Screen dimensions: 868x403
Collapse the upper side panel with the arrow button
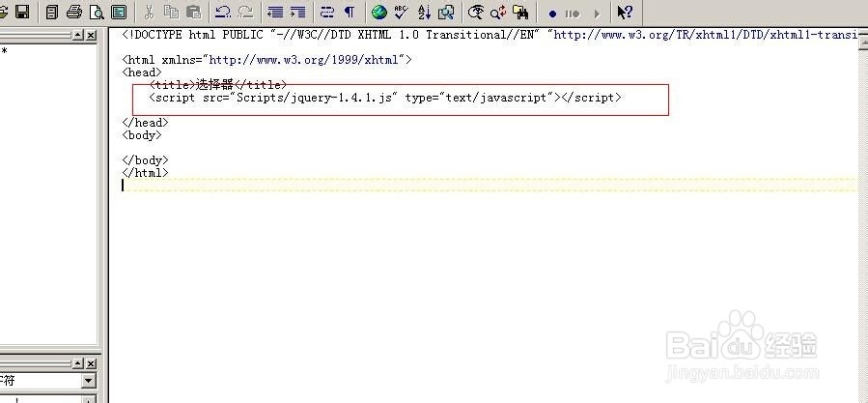[x=78, y=35]
